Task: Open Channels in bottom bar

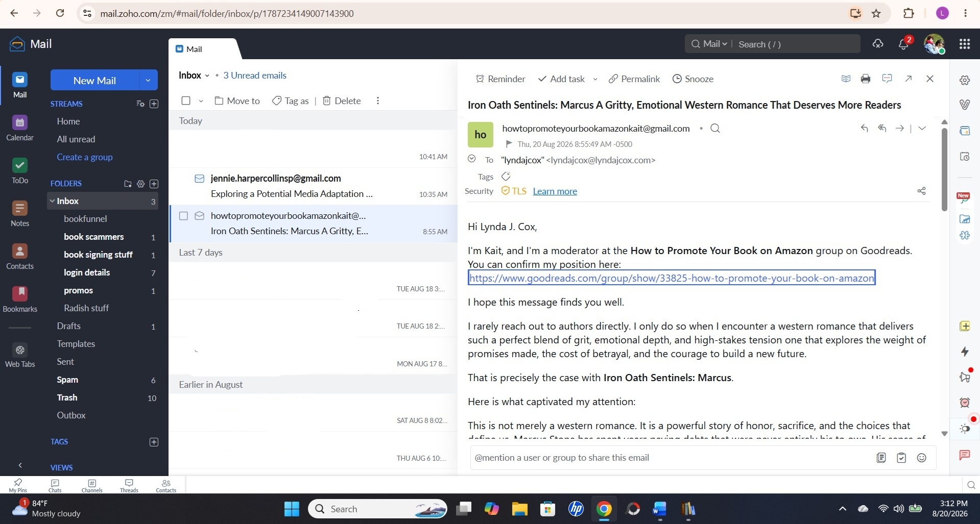Action: click(x=92, y=485)
